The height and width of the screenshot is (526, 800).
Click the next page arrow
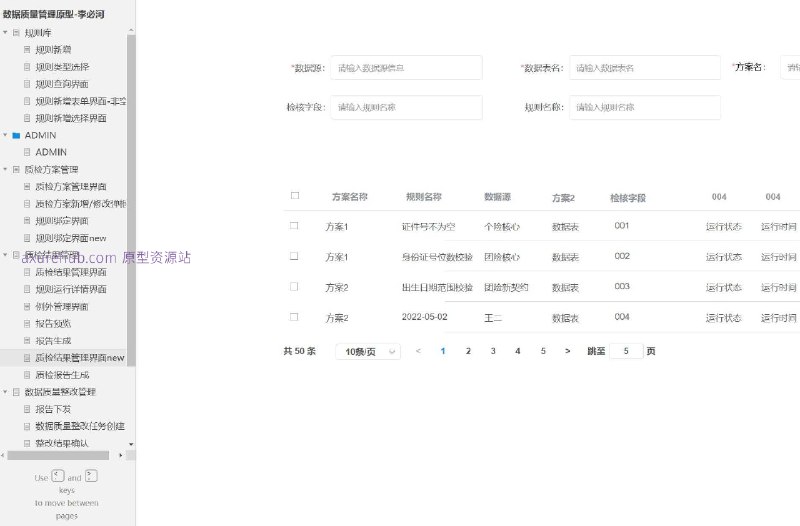[x=567, y=351]
